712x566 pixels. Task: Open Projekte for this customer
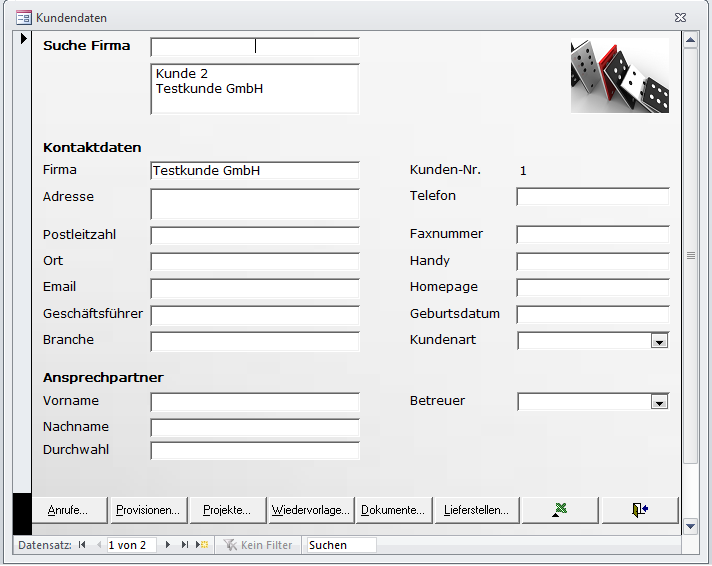227,510
